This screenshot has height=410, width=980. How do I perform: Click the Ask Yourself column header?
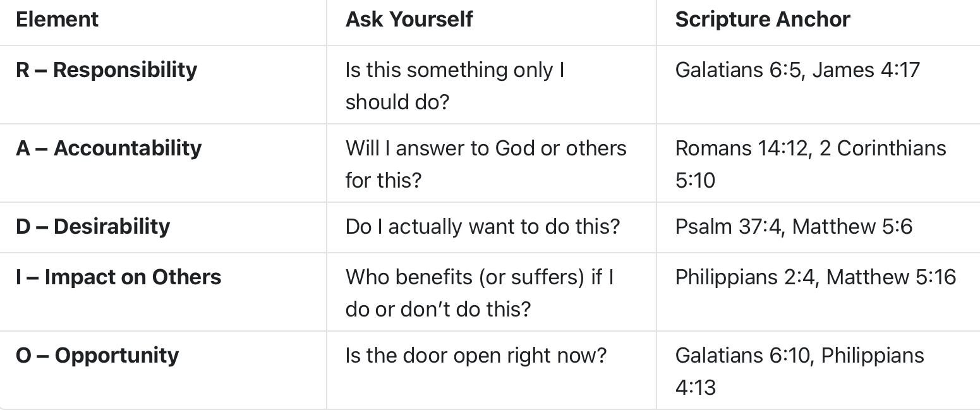(x=409, y=20)
